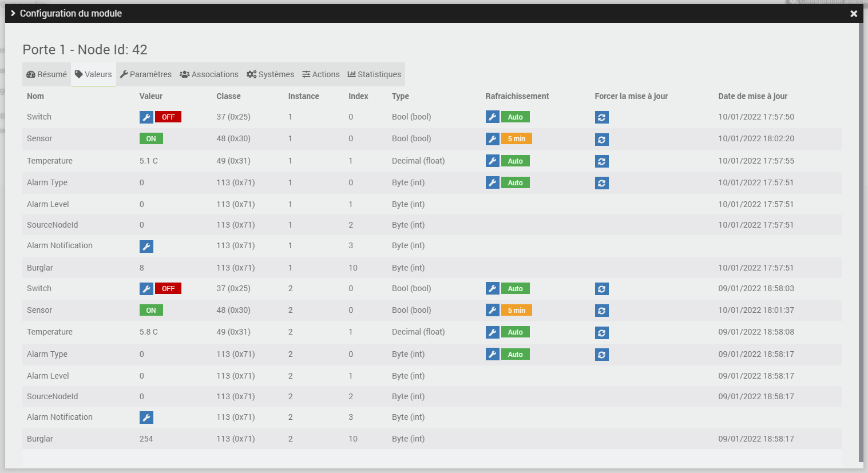Force update of instance 2 Switch value
868x473 pixels.
[x=602, y=289]
